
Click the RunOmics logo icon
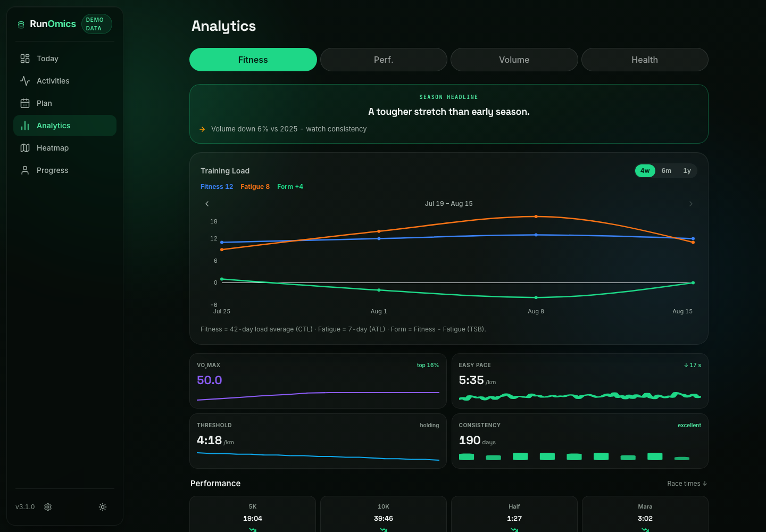point(21,24)
